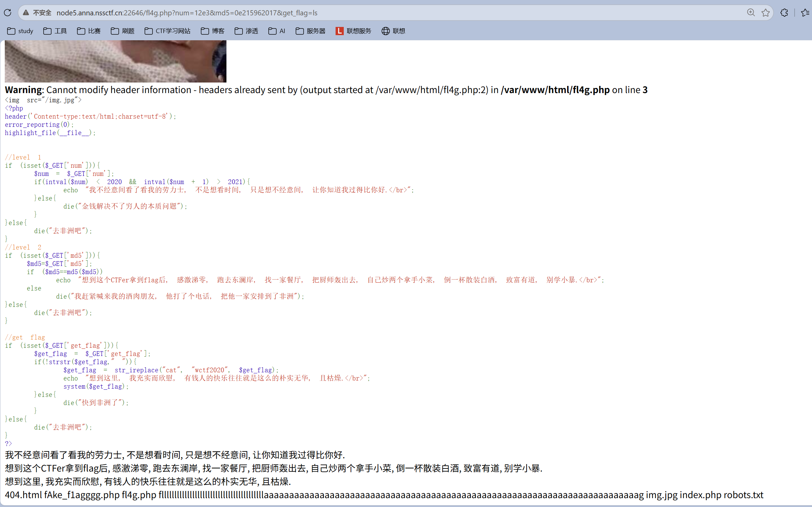Open the favorites list icon
This screenshot has width=812, height=507.
[805, 13]
